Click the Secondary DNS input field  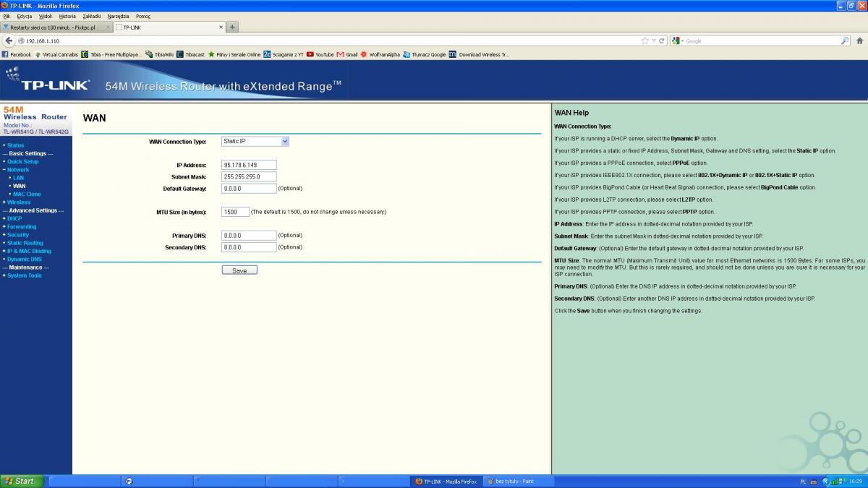[249, 247]
